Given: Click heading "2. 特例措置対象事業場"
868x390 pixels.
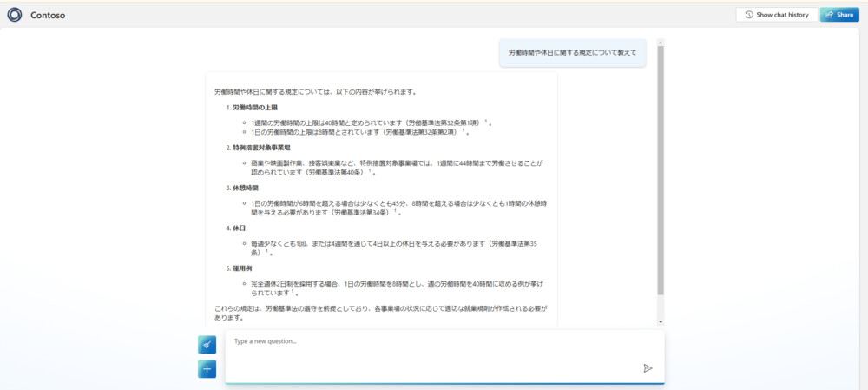Looking at the screenshot, I should [258, 148].
